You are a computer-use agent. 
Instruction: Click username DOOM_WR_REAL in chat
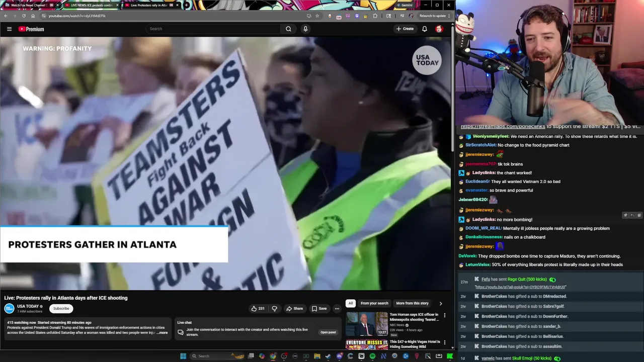tap(483, 228)
